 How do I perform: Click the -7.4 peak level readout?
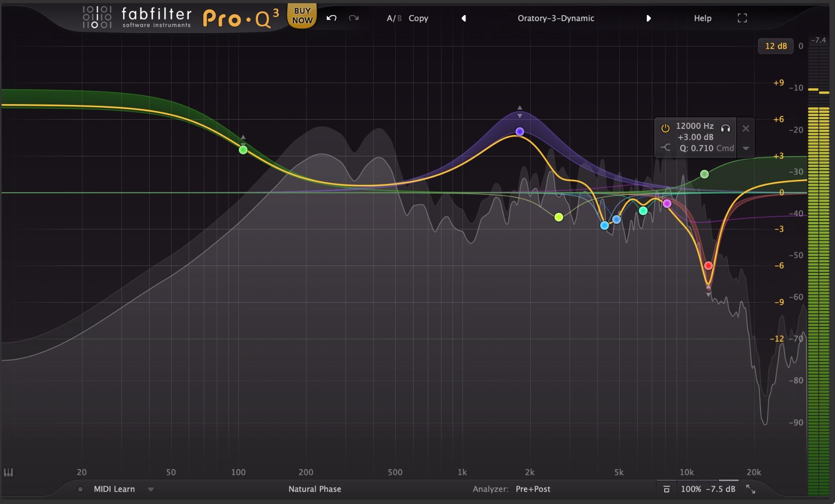pos(818,40)
